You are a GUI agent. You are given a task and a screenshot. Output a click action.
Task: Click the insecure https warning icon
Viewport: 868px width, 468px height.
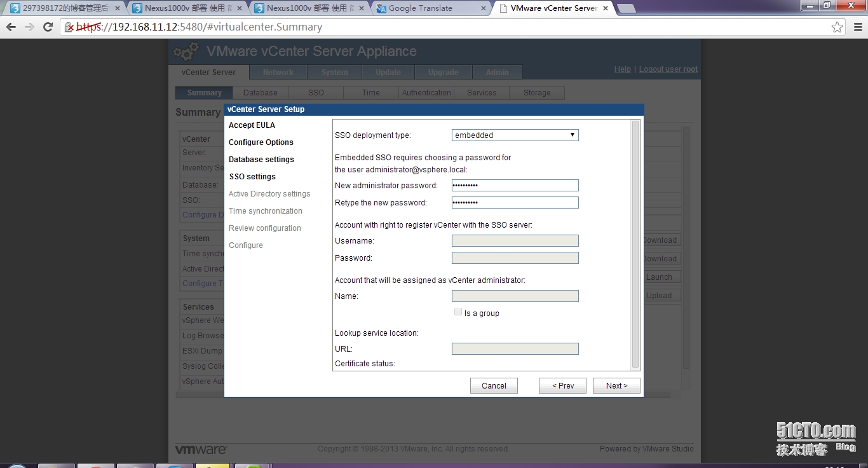tap(70, 27)
